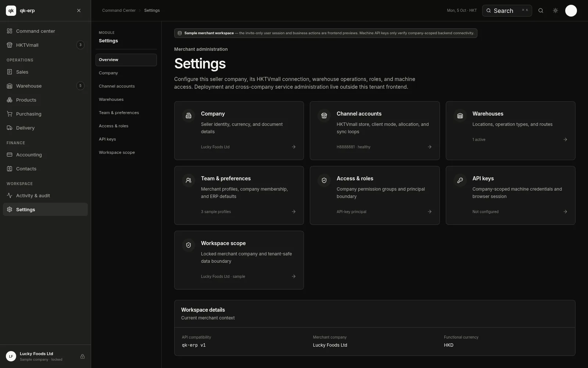588x368 pixels.
Task: Go to Delivery in the sidebar
Action: pyautogui.click(x=45, y=128)
